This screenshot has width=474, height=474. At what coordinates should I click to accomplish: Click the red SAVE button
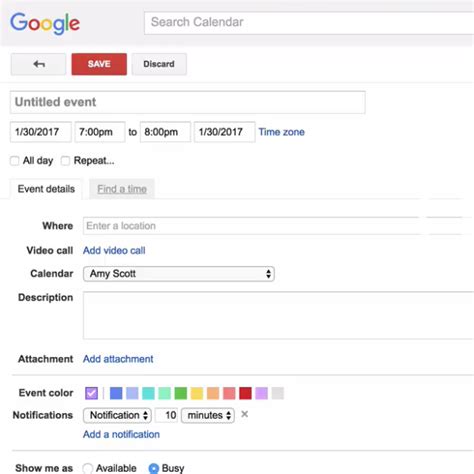(x=99, y=64)
